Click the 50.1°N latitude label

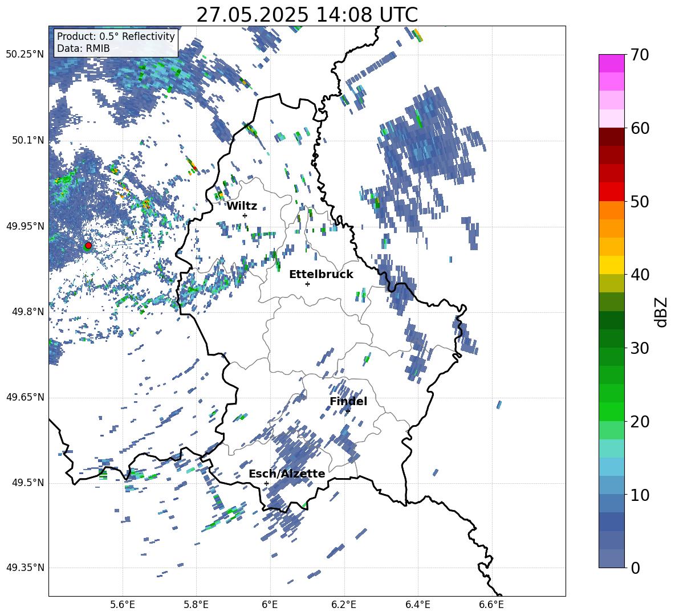click(27, 140)
